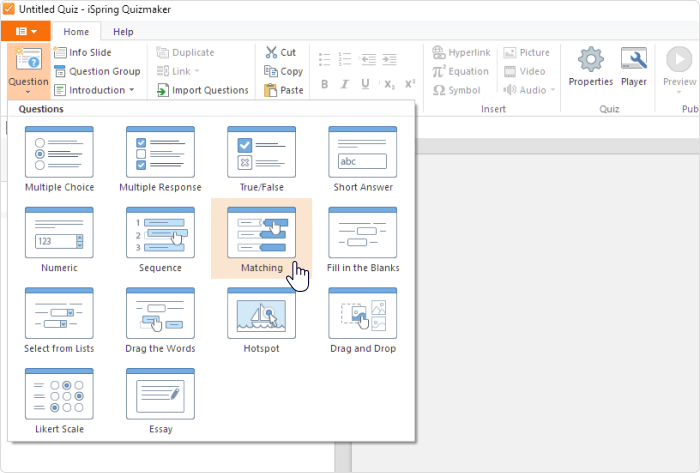
Task: Expand the Introduction dropdown
Action: click(x=94, y=90)
